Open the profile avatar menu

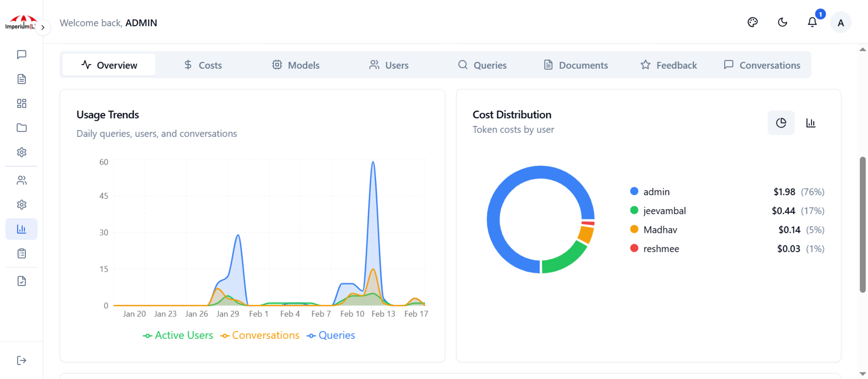coord(841,22)
